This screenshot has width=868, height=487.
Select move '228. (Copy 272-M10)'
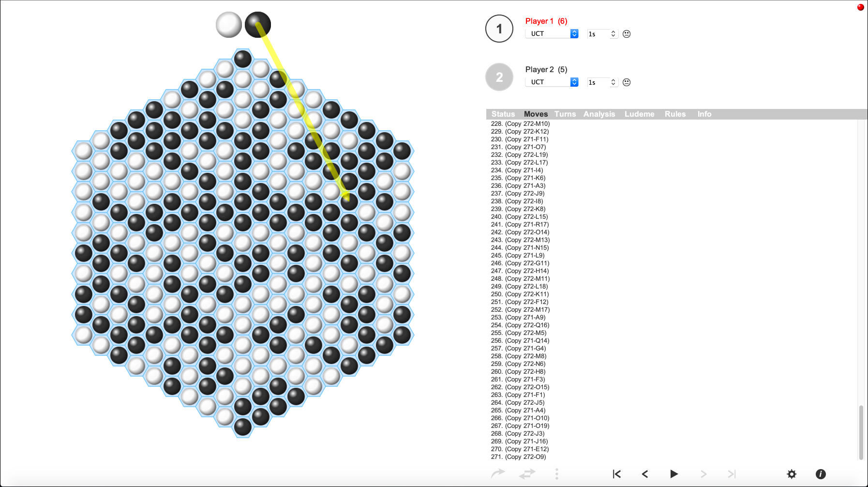click(521, 124)
